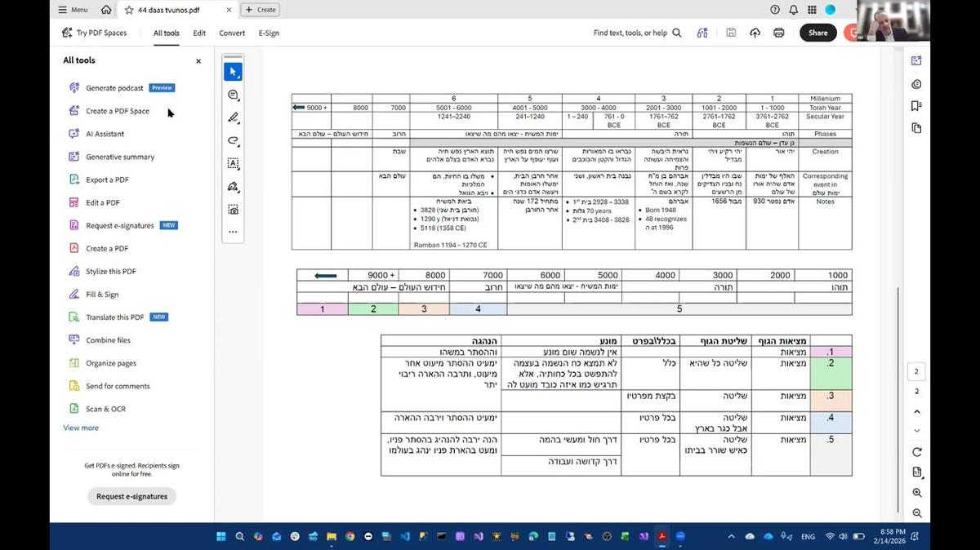Choose the highlighter pen tool
The height and width of the screenshot is (550, 980).
[233, 118]
